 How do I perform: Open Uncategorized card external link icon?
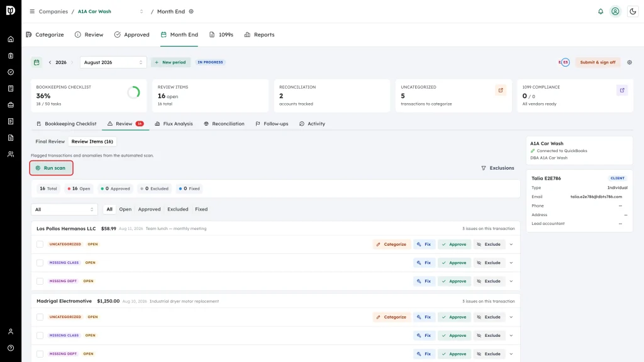click(501, 90)
